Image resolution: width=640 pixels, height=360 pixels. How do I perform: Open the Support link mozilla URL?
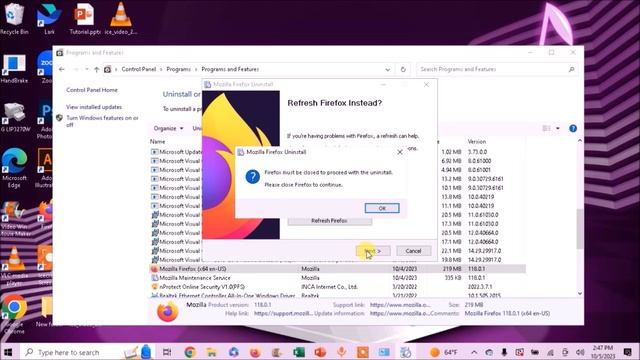tap(400, 305)
